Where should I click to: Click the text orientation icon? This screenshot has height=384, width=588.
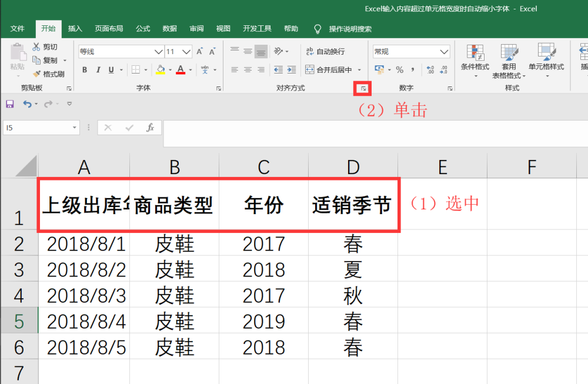coord(278,51)
